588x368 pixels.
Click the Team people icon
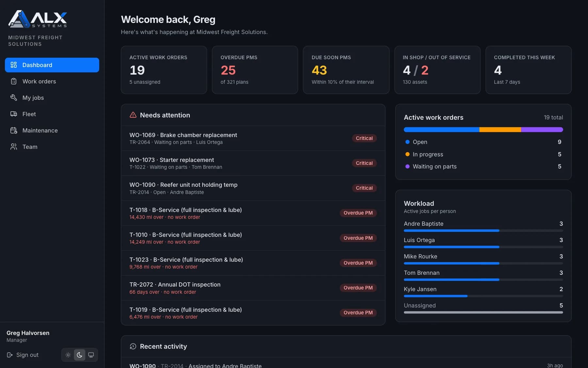click(x=14, y=147)
